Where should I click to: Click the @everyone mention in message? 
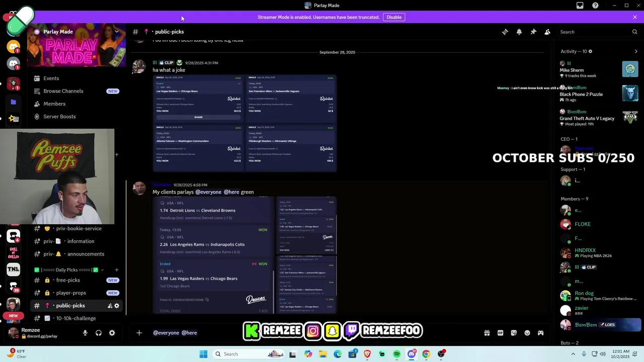[208, 192]
